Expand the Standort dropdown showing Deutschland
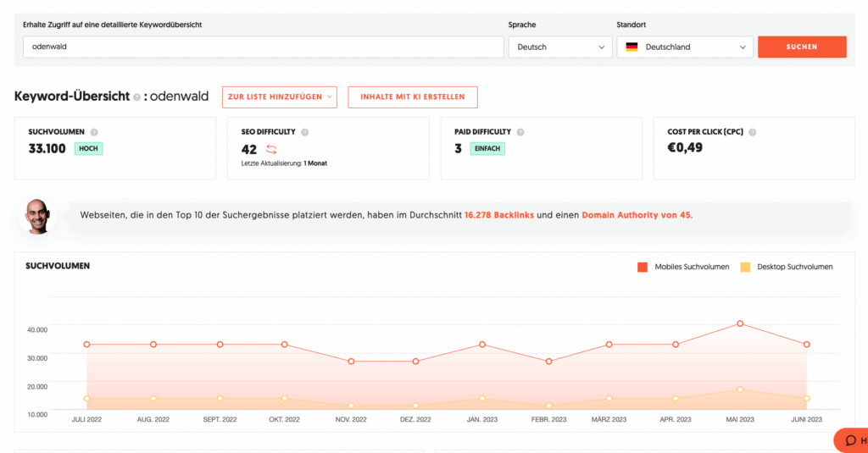Viewport: 868px width, 453px height. coord(684,47)
